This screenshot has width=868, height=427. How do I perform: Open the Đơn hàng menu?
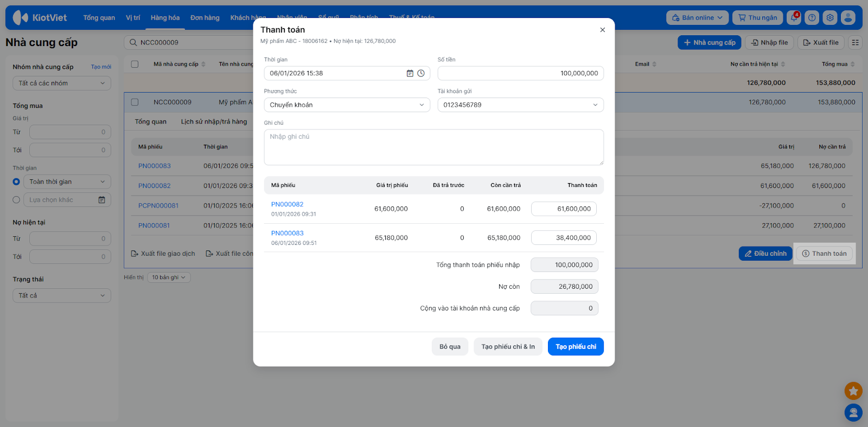205,18
